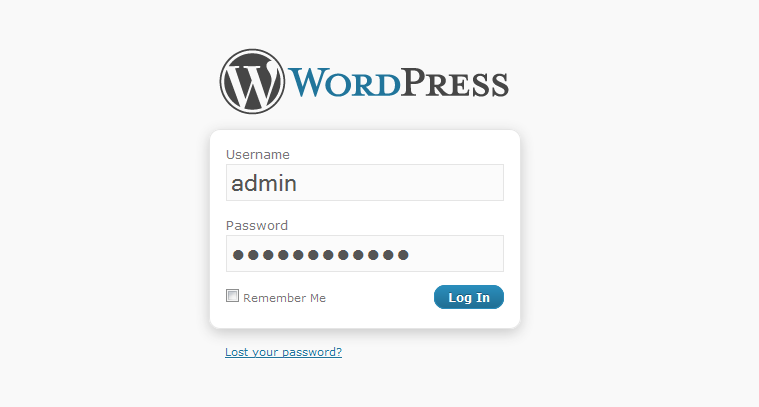Click the blue "Word" part of wordmark
Image resolution: width=759 pixels, height=407 pixels.
345,82
